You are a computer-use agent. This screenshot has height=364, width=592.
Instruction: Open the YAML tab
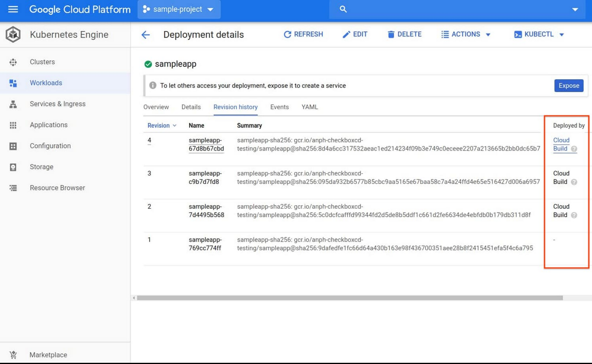point(310,107)
